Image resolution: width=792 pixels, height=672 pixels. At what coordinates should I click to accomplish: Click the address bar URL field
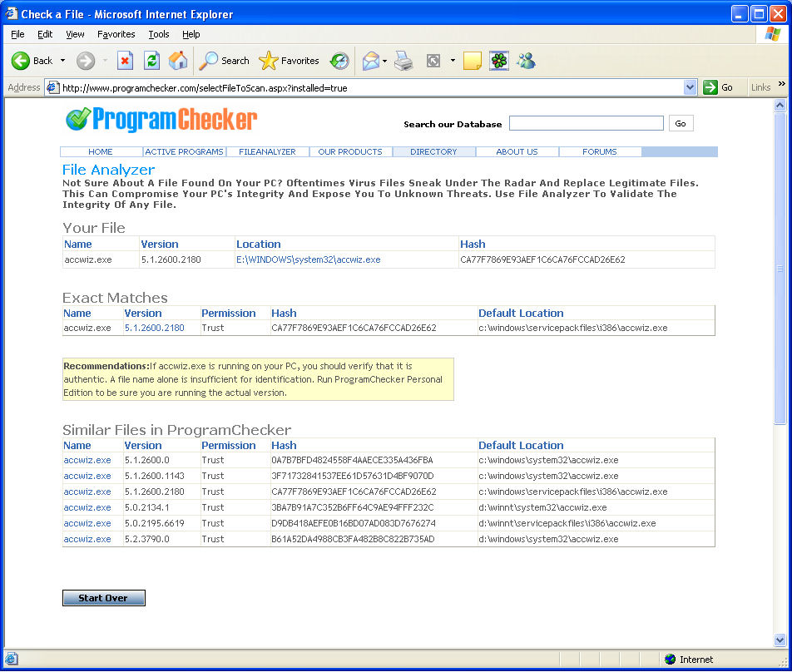372,88
